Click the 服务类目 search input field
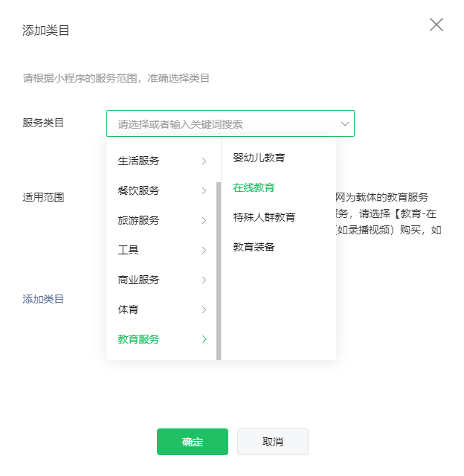This screenshot has height=476, width=464. (223, 124)
